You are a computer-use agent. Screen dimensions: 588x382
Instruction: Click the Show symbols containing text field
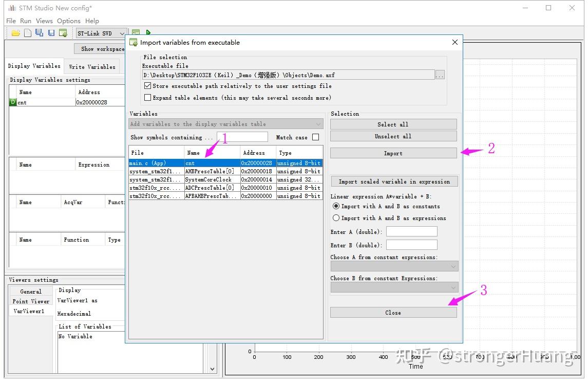pyautogui.click(x=242, y=137)
